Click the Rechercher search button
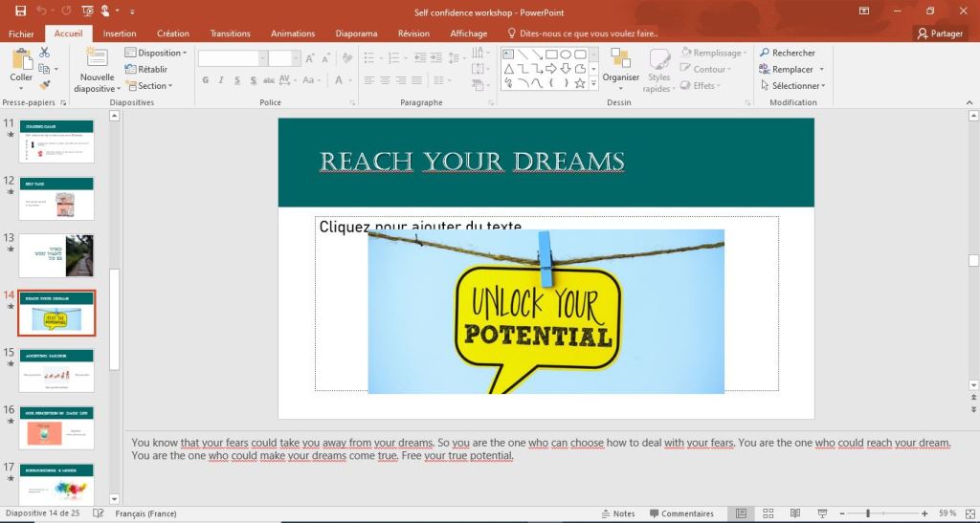980x523 pixels. tap(788, 53)
